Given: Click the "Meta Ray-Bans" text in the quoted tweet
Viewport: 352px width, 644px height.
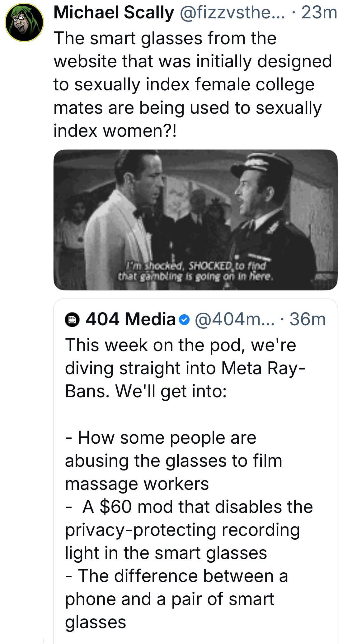Looking at the screenshot, I should [261, 369].
